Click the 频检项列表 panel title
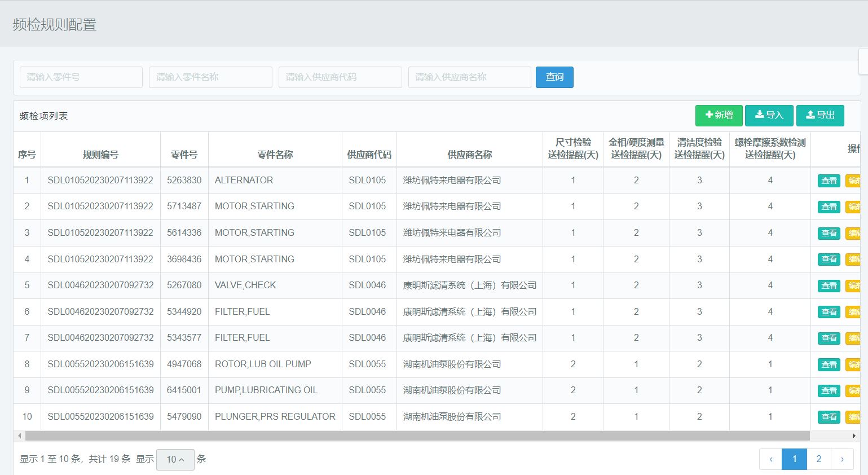Image resolution: width=868 pixels, height=475 pixels. coord(43,116)
